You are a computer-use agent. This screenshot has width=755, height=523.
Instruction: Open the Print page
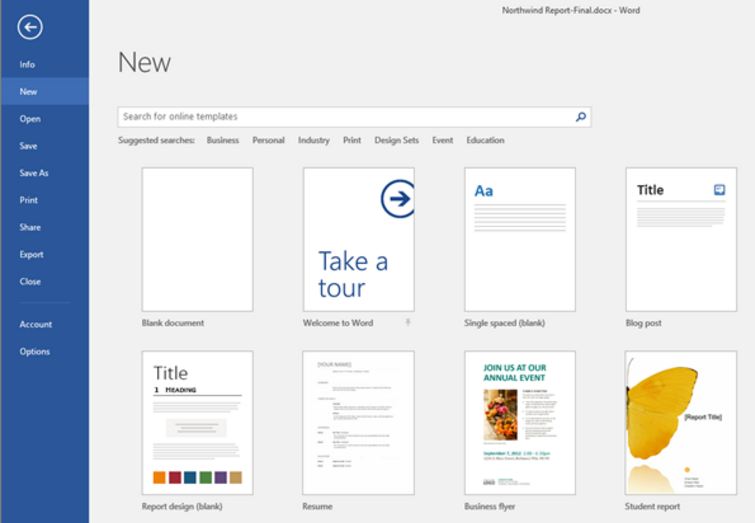(x=44, y=200)
